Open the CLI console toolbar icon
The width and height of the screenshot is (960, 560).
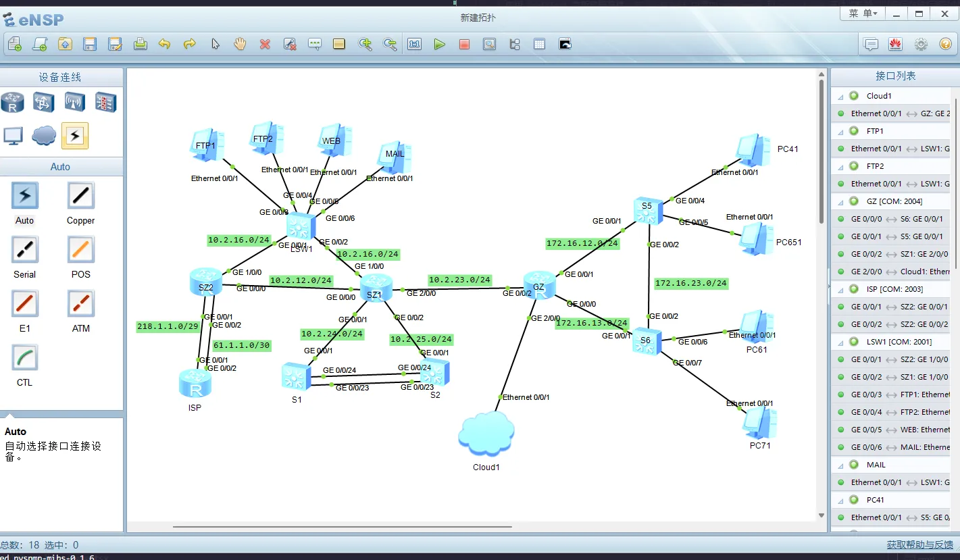tap(565, 45)
